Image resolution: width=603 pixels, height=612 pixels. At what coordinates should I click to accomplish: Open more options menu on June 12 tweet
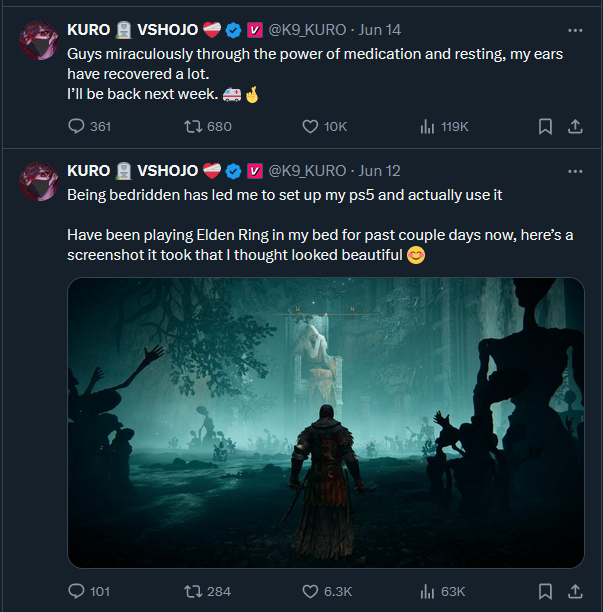574,170
